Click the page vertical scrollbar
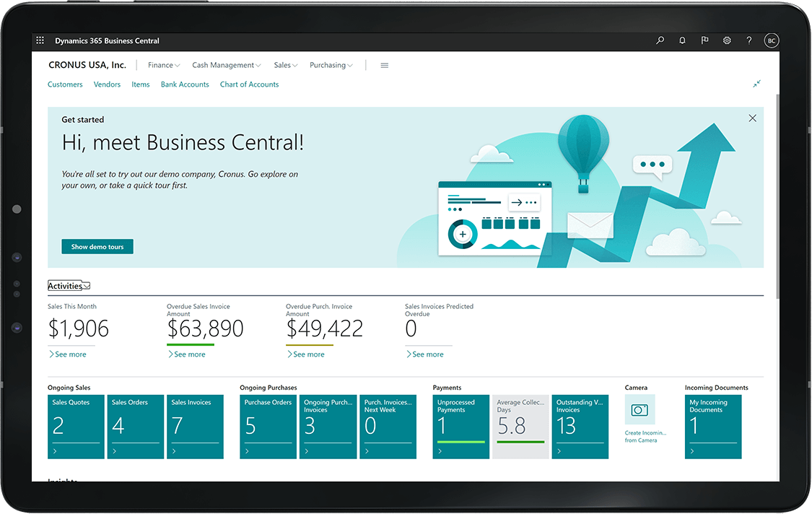 pos(777,195)
